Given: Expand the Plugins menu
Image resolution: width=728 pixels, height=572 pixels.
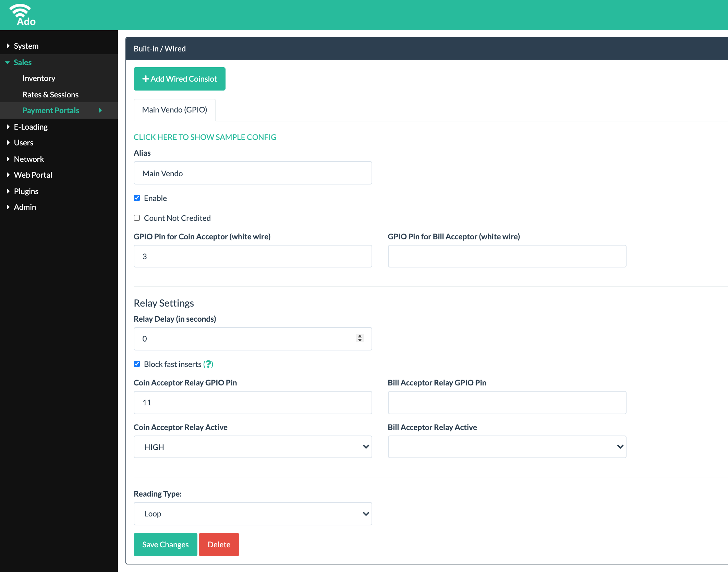Looking at the screenshot, I should click(x=59, y=191).
